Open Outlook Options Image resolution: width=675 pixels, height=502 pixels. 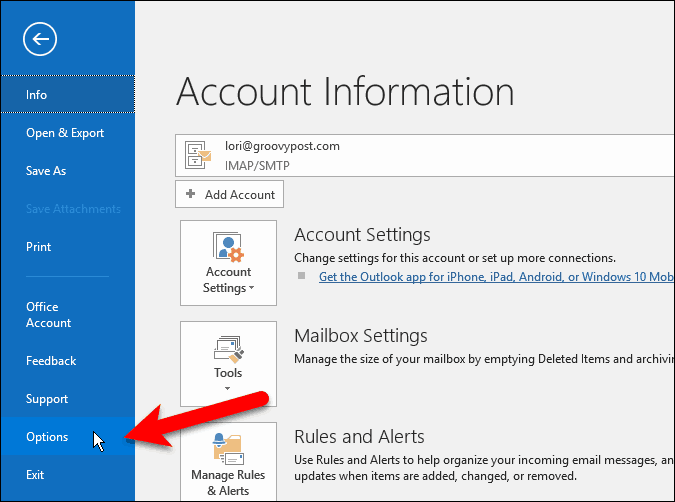[x=68, y=437]
